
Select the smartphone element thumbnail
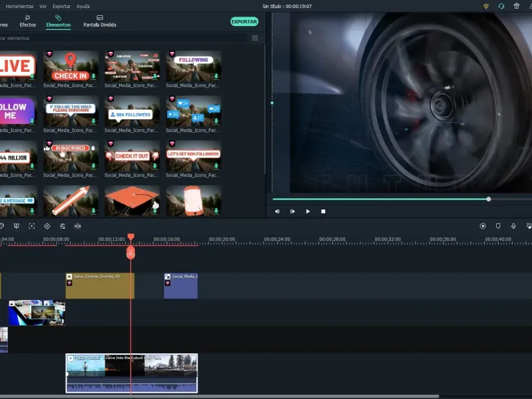point(194,201)
